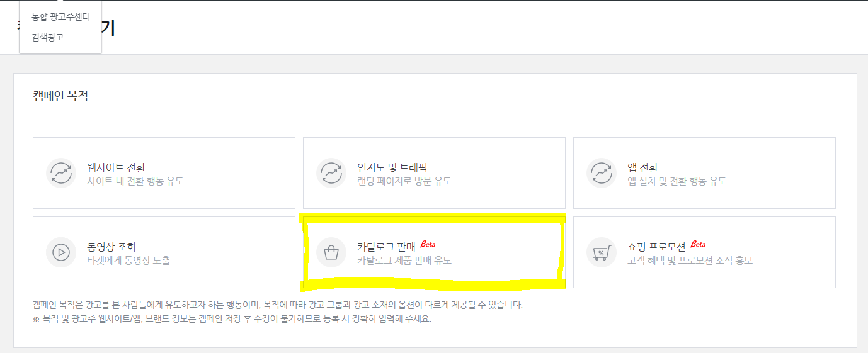This screenshot has height=353, width=868.
Task: Click the play icon for 동영상 조회
Action: tap(61, 252)
